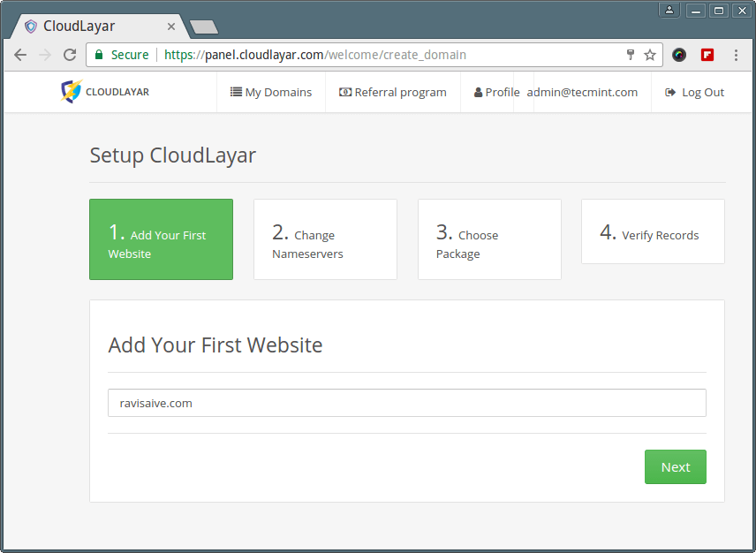Click the browser forward arrow
756x553 pixels.
45,55
